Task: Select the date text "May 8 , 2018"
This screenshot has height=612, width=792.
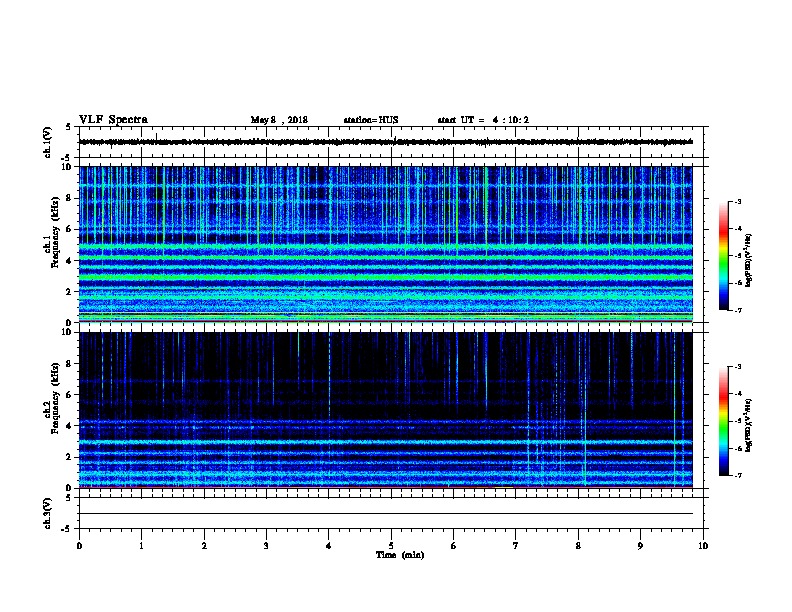Action: pos(279,120)
